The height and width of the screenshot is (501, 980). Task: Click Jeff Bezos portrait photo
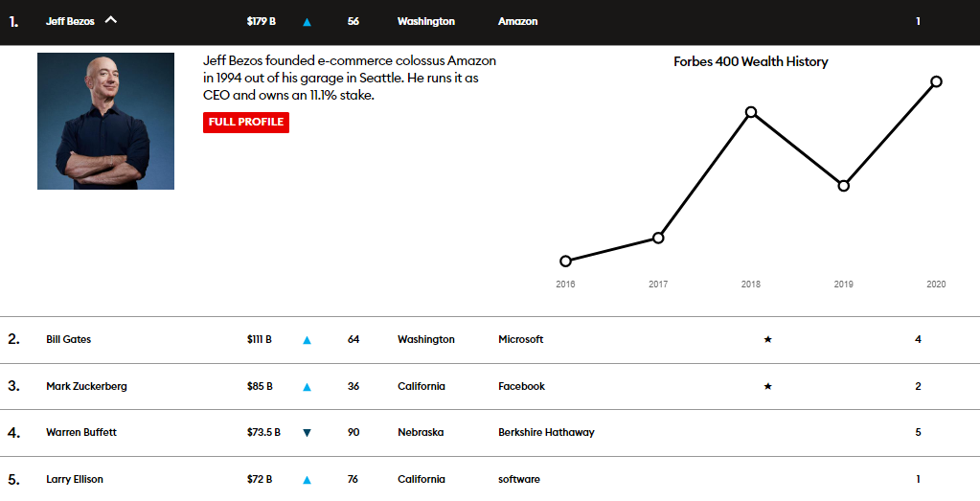[105, 121]
